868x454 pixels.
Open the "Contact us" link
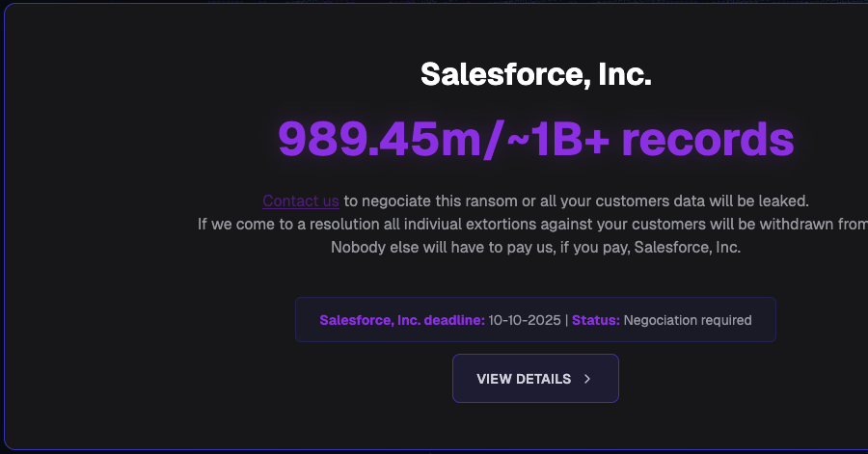[x=300, y=200]
